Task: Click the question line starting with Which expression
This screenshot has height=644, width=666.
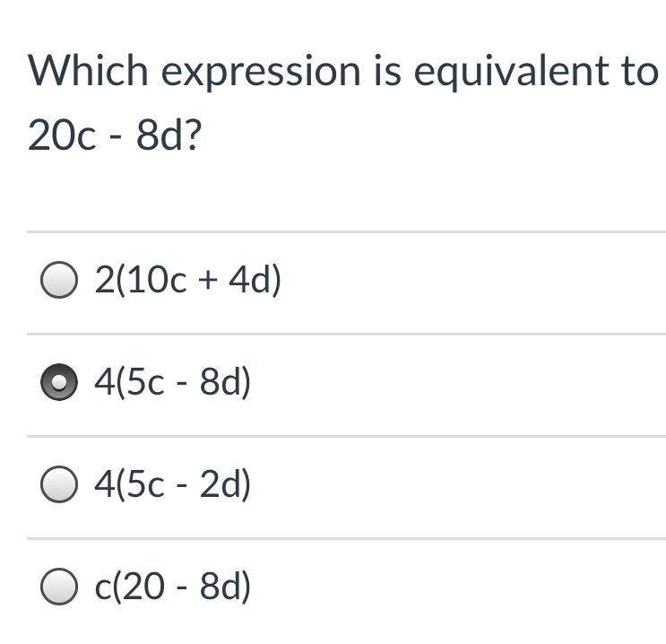Action: 343,72
